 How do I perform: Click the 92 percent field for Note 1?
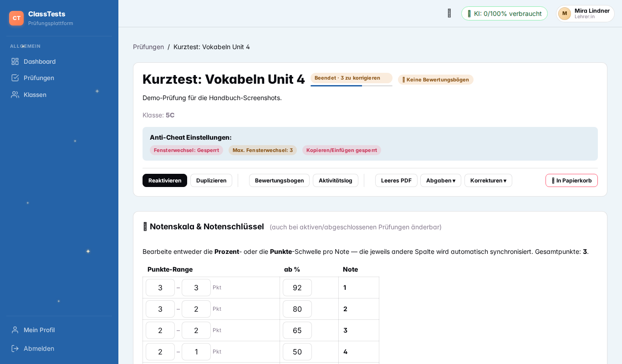click(297, 288)
